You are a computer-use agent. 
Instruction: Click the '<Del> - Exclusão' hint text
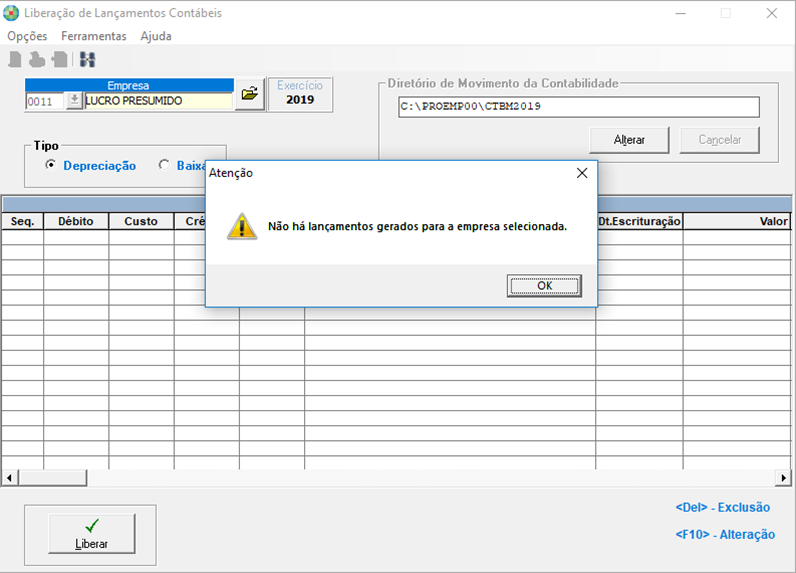(722, 507)
